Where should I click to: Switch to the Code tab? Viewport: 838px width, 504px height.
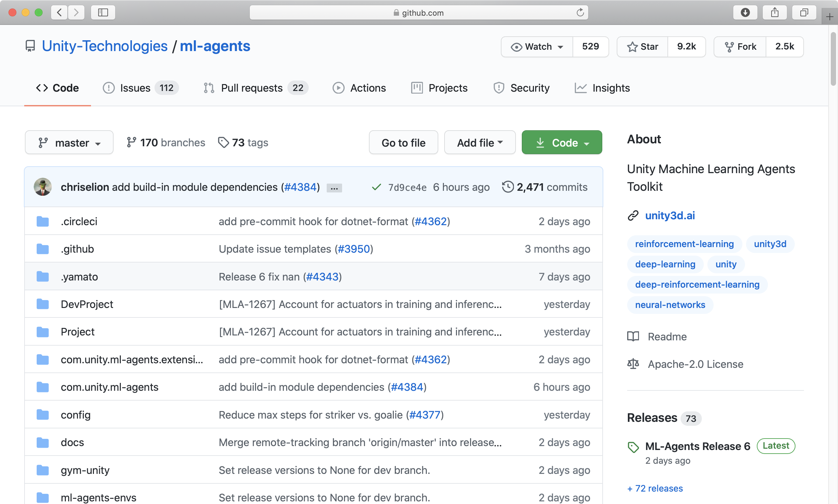click(x=57, y=88)
